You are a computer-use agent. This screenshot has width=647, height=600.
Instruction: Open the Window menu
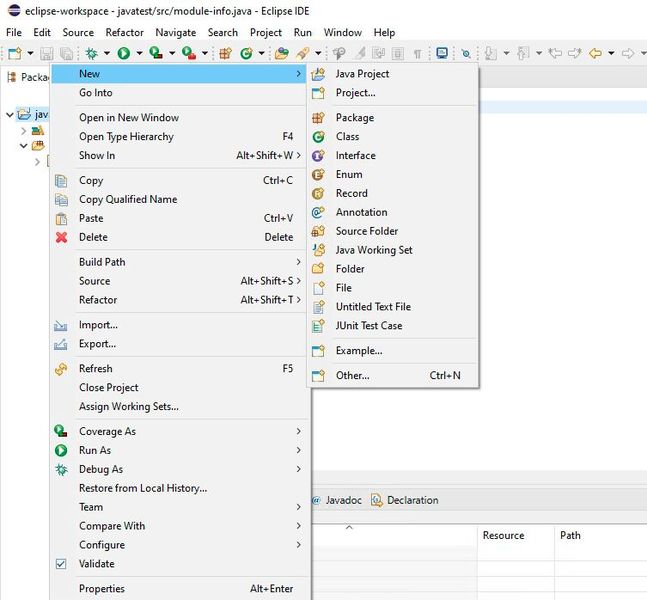tap(343, 33)
